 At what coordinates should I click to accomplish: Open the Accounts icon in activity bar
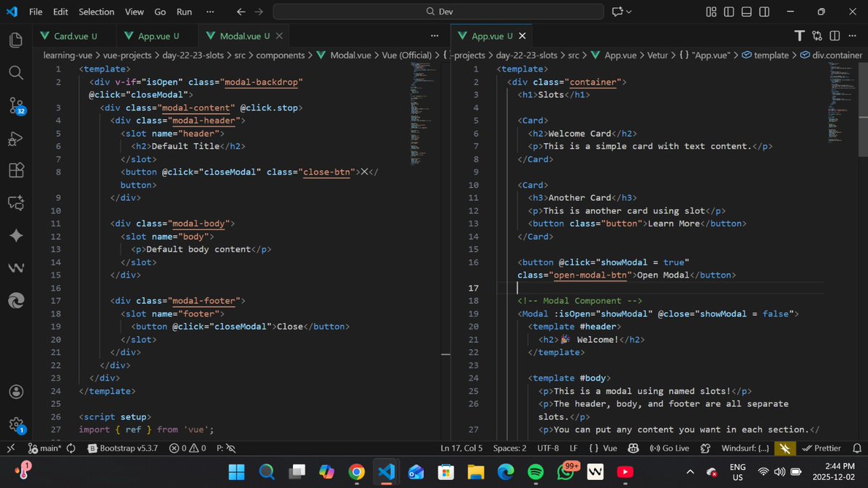tap(15, 392)
